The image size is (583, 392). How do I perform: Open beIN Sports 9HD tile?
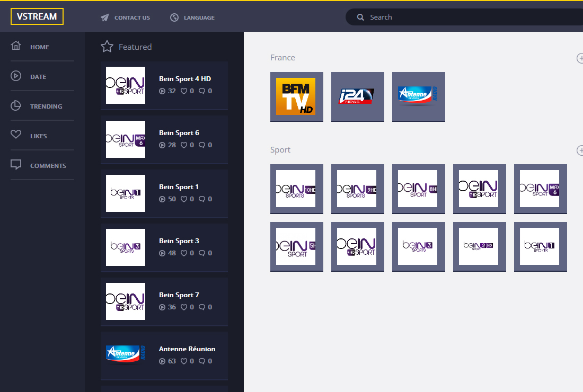(358, 189)
